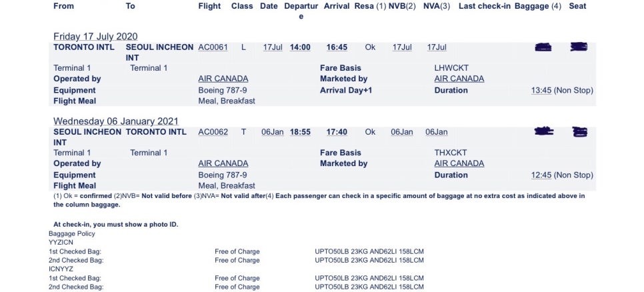
Task: Select the 17:40 arrival time
Action: click(337, 132)
